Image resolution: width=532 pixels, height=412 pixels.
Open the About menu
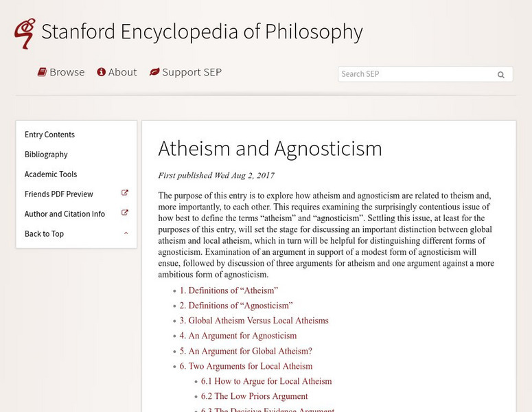117,72
